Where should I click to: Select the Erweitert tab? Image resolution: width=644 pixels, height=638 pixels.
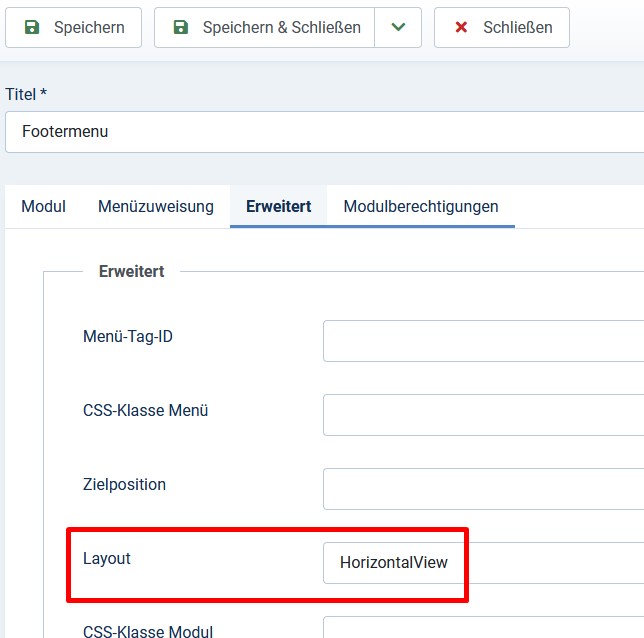(x=278, y=206)
